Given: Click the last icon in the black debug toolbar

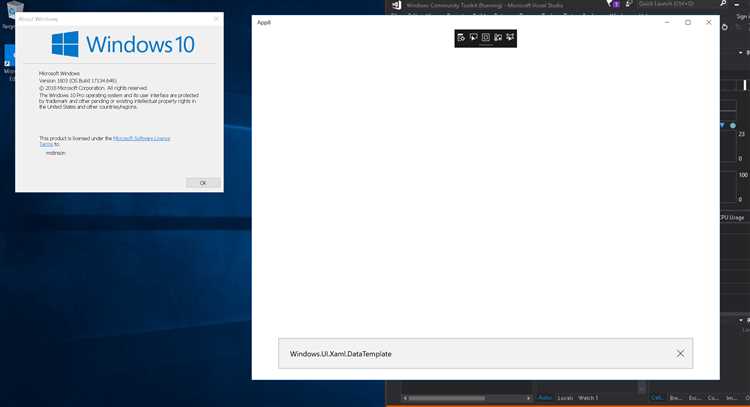Looking at the screenshot, I should tap(510, 37).
